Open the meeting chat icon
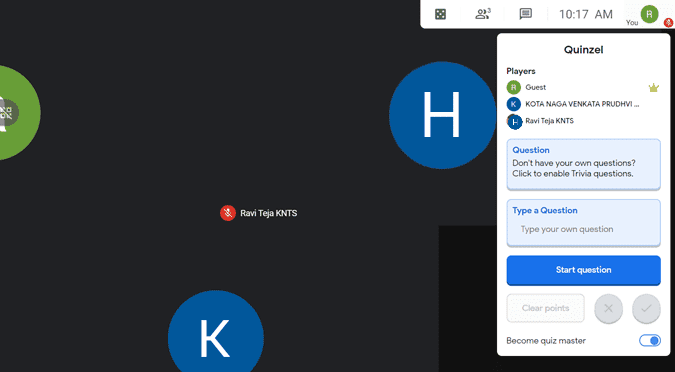The height and width of the screenshot is (372, 675). 526,14
